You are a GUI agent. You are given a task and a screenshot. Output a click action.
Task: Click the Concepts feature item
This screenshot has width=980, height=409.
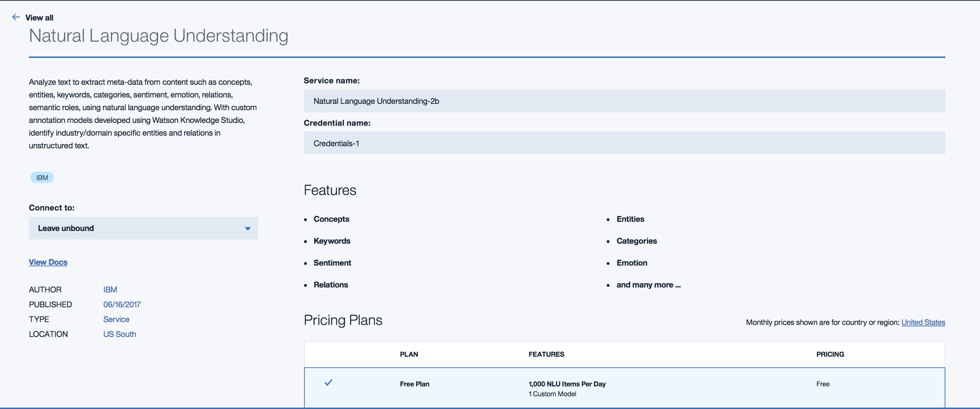click(x=331, y=219)
